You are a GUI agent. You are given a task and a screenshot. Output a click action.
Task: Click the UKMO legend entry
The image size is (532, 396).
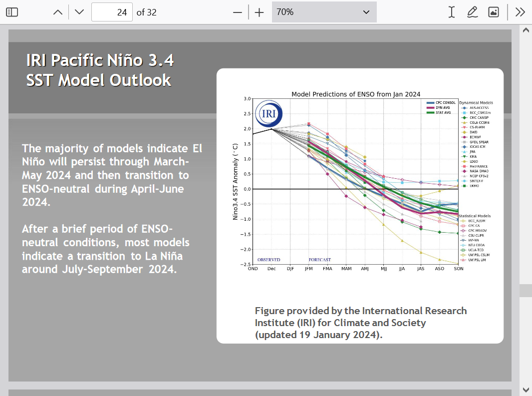pos(470,186)
